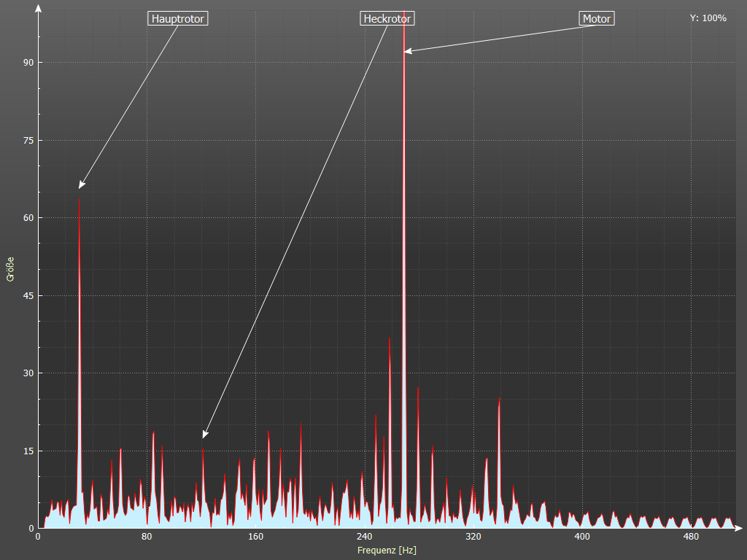Click the 60 tick label on the Y axis

tap(28, 218)
